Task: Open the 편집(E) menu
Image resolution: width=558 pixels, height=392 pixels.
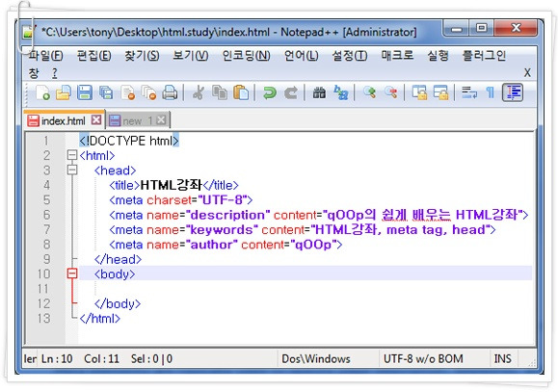Action: pyautogui.click(x=93, y=56)
